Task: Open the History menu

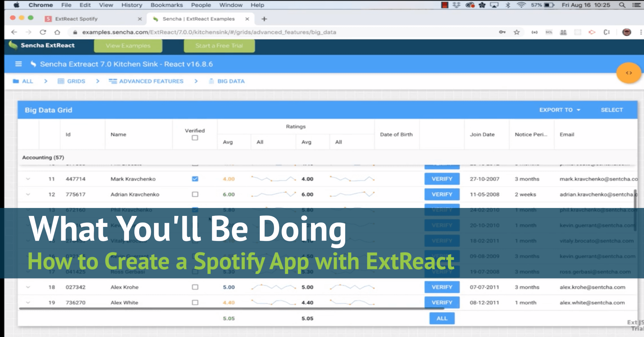Action: (132, 5)
